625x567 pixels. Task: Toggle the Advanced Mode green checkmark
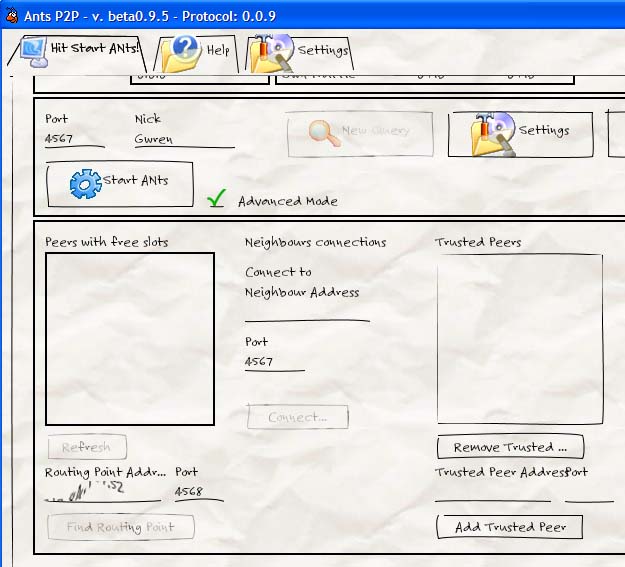pyautogui.click(x=216, y=200)
